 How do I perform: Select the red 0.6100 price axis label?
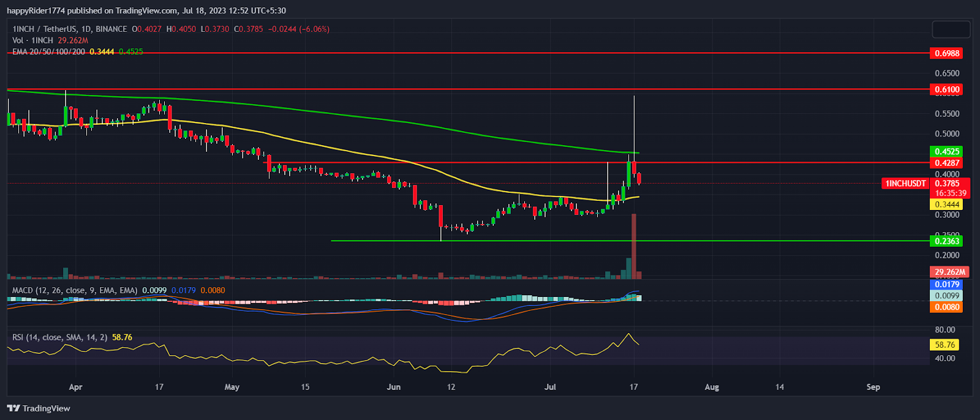[x=947, y=89]
